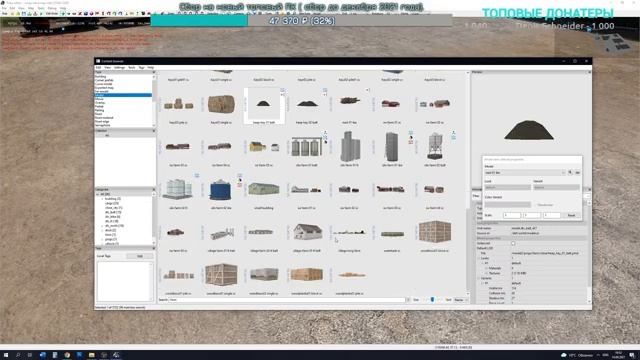Click Add button next to Local Tags
The width and height of the screenshot is (640, 360).
click(140, 256)
